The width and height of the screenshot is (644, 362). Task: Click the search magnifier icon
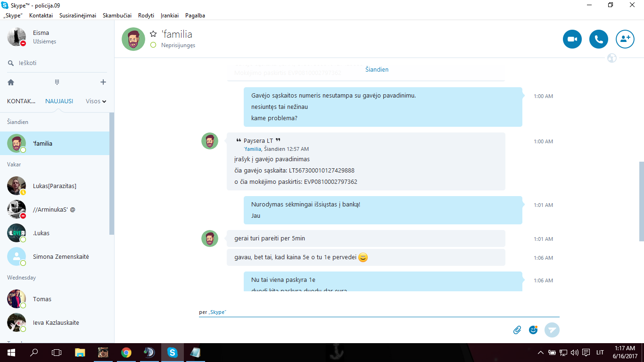click(x=11, y=63)
